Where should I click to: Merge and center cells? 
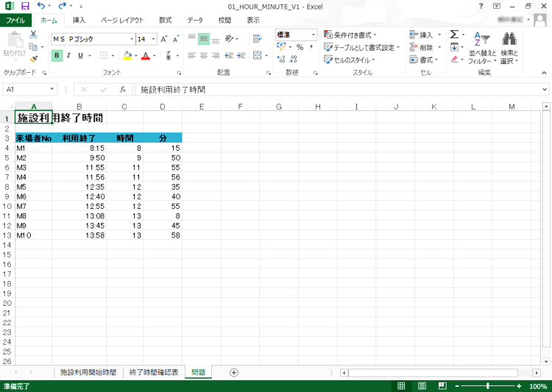point(258,56)
